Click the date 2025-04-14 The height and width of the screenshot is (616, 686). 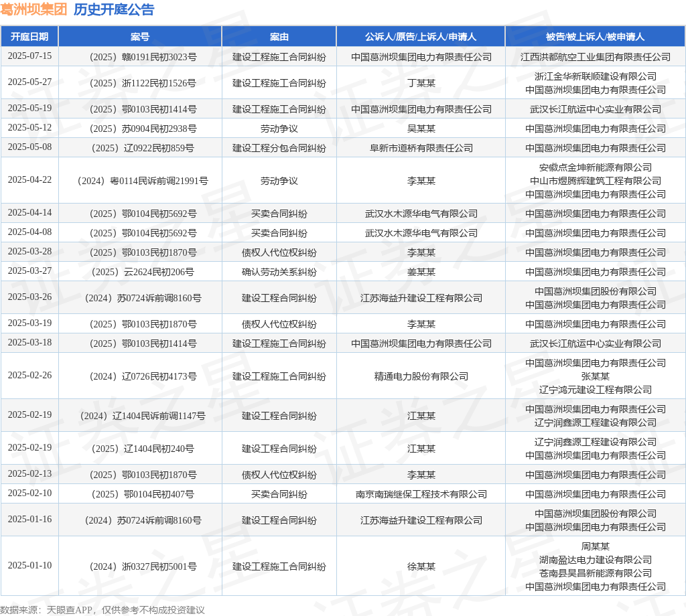(29, 212)
